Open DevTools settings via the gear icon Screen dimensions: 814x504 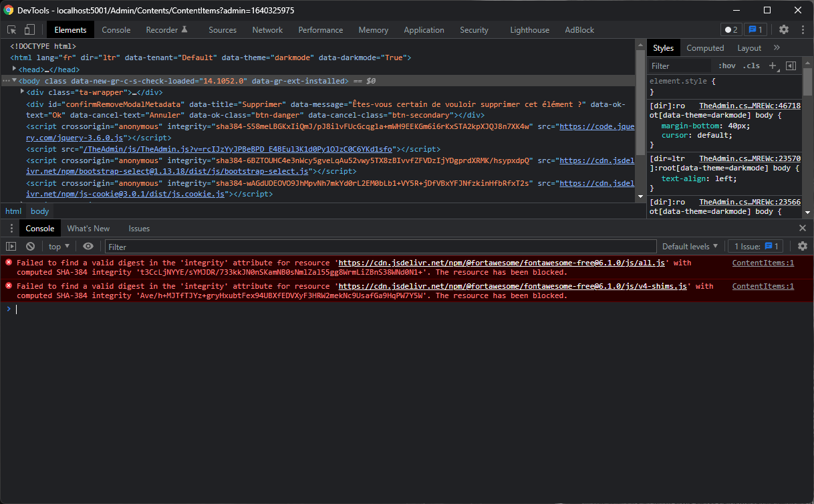click(783, 29)
